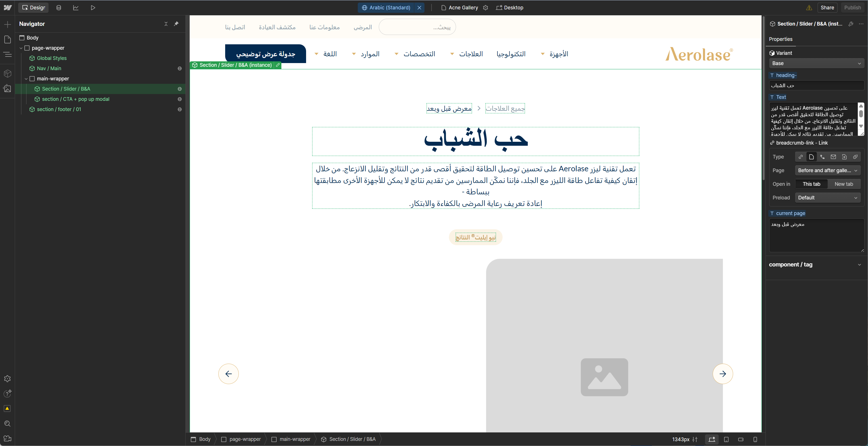The width and height of the screenshot is (868, 446).
Task: Switch to mobile portrait breakpoint
Action: (x=755, y=439)
